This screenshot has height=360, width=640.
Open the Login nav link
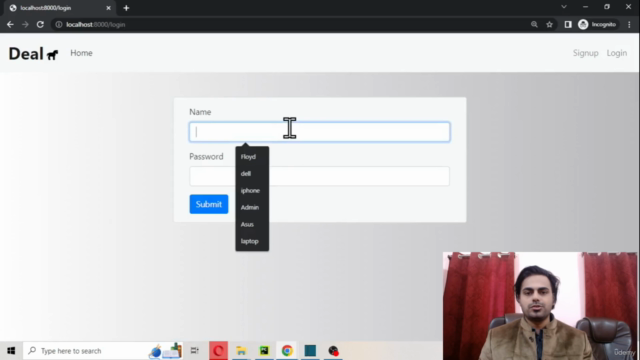(616, 53)
